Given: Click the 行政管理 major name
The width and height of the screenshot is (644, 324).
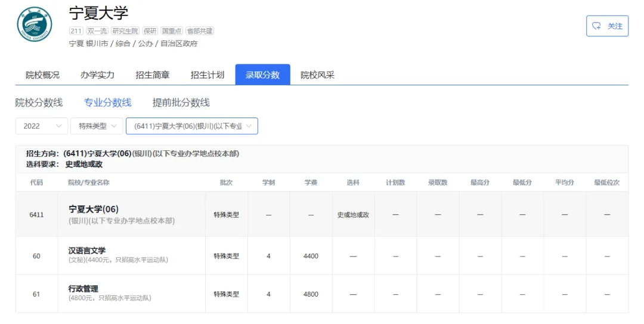Looking at the screenshot, I should pyautogui.click(x=83, y=289).
